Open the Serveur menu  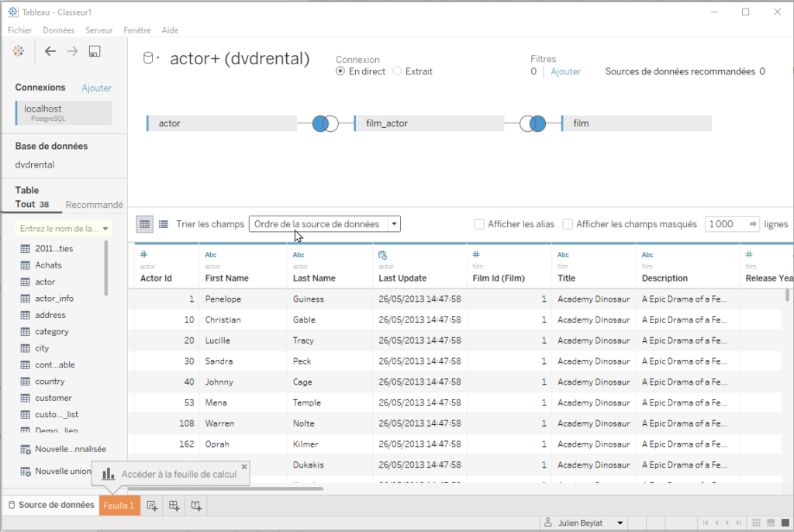(x=99, y=30)
